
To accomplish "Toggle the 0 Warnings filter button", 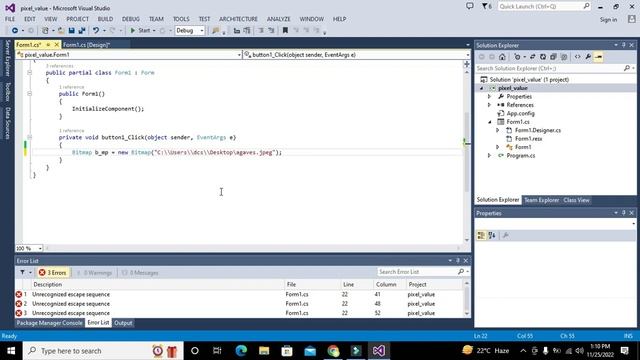I will (95, 273).
